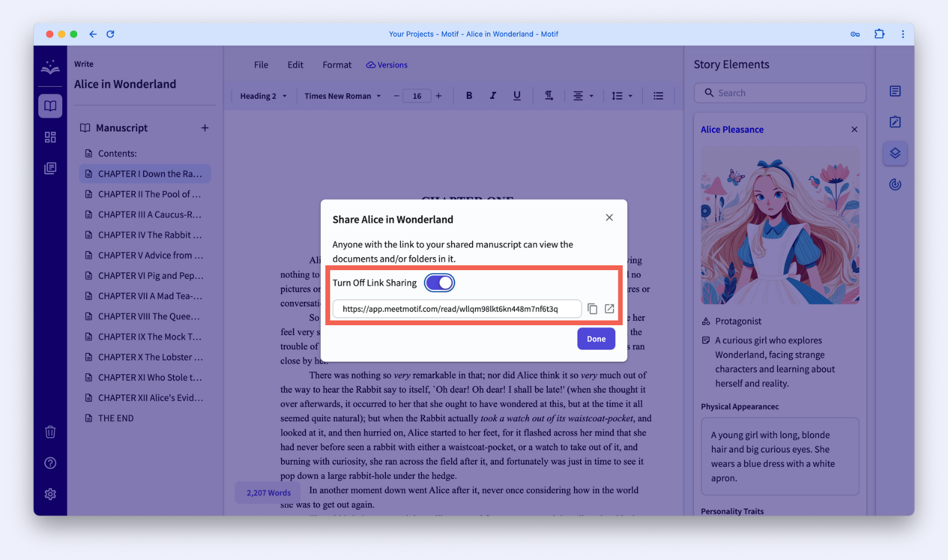This screenshot has width=948, height=560.
Task: Go back with the browser arrow
Action: [93, 34]
